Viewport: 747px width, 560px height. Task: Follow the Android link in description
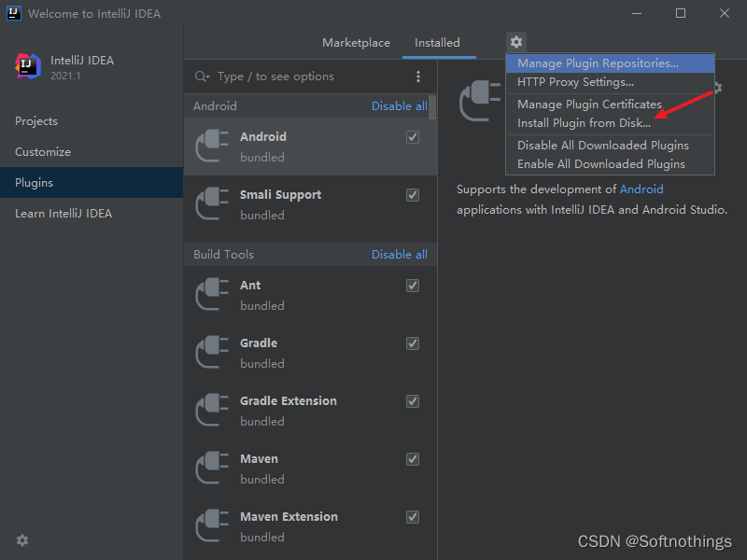point(641,189)
